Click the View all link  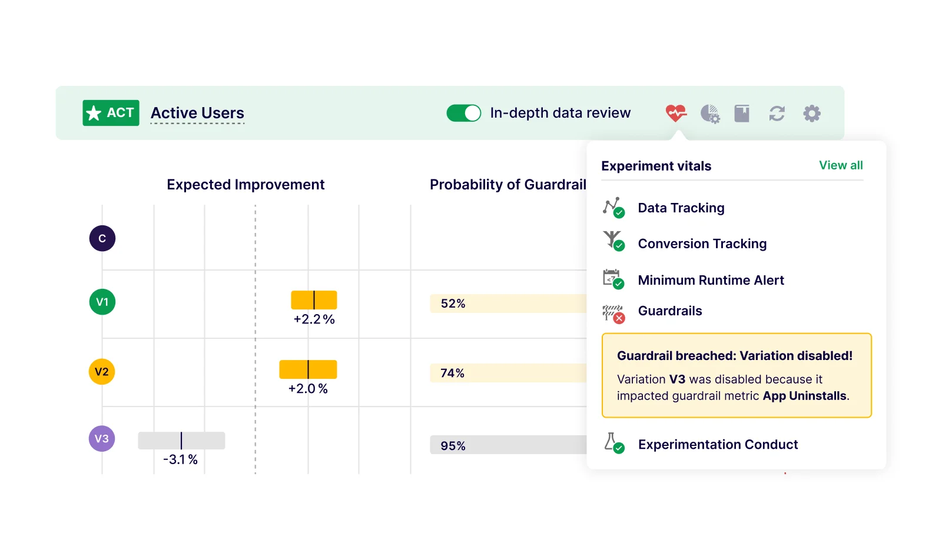coord(840,165)
